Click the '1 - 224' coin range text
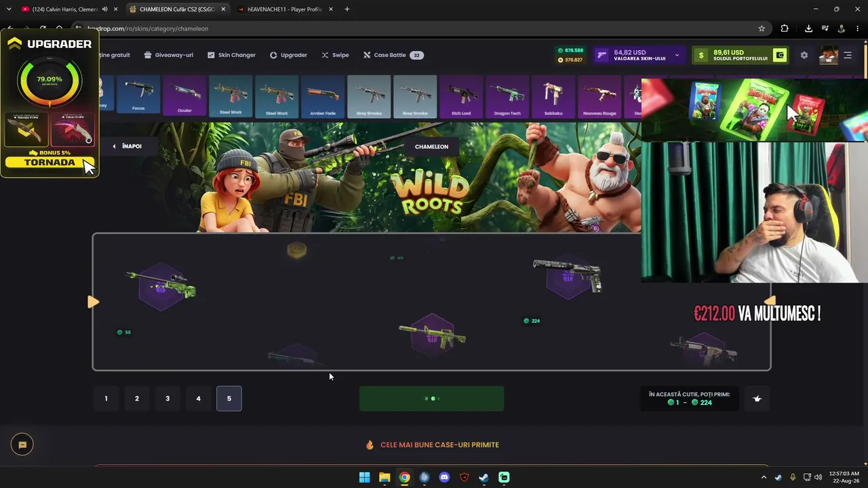This screenshot has height=488, width=868. [690, 403]
